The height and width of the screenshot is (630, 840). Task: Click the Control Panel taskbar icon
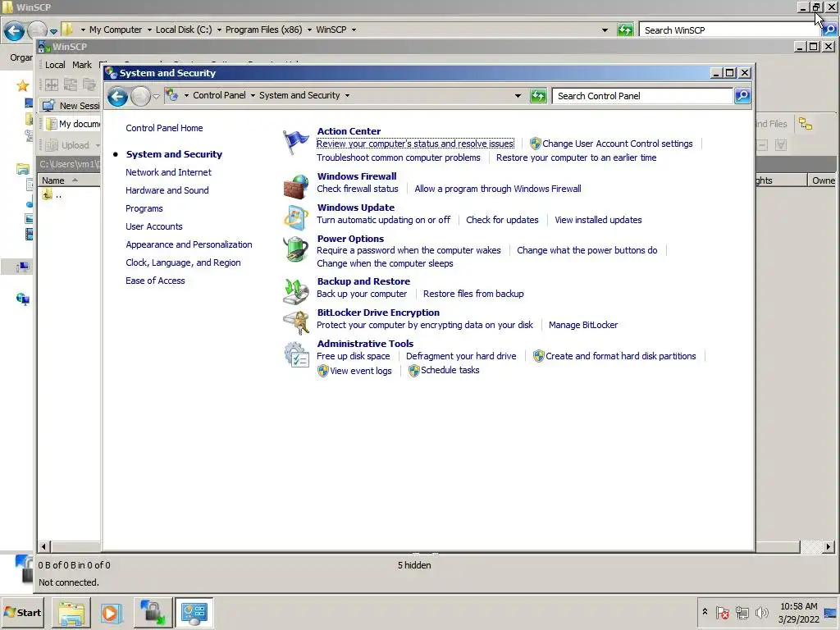pos(194,613)
